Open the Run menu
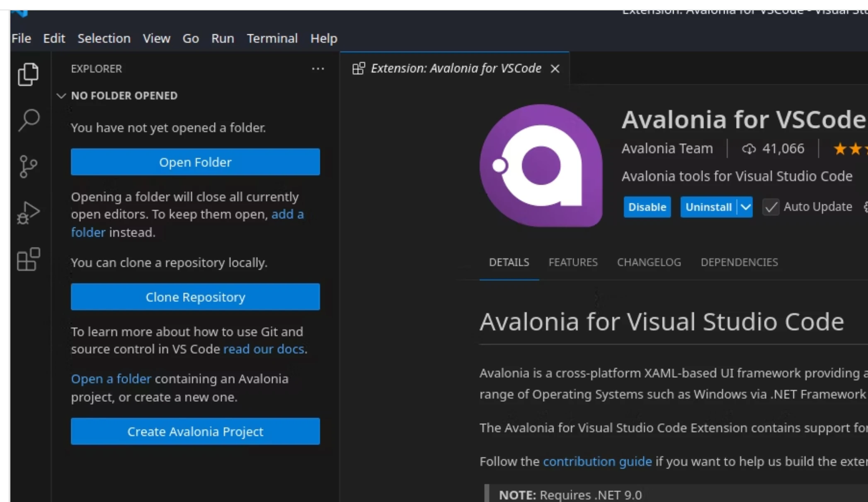868x502 pixels. point(223,39)
